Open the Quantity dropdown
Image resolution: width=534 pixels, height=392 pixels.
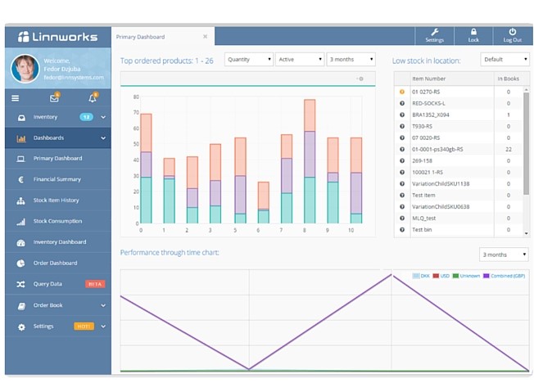[x=248, y=60]
